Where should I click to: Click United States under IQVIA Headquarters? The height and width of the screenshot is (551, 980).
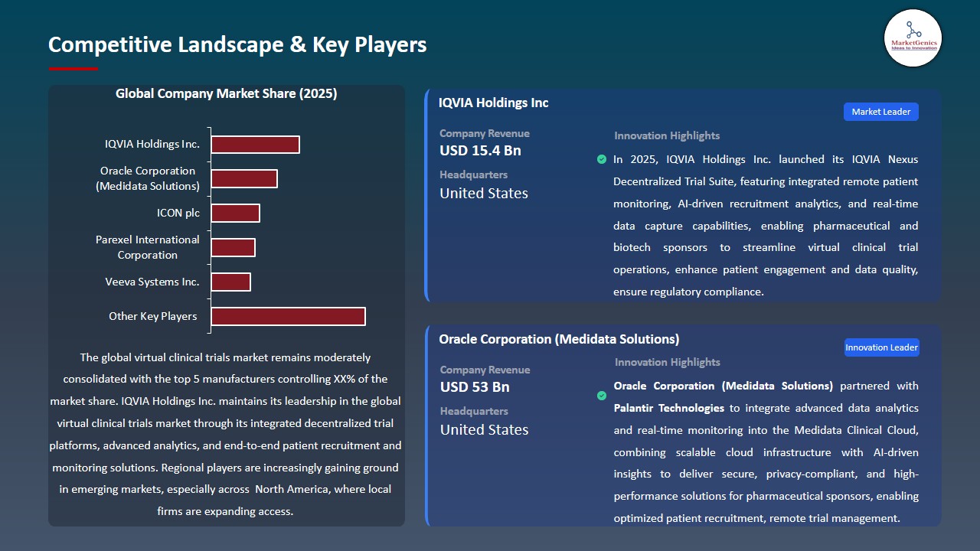click(483, 193)
